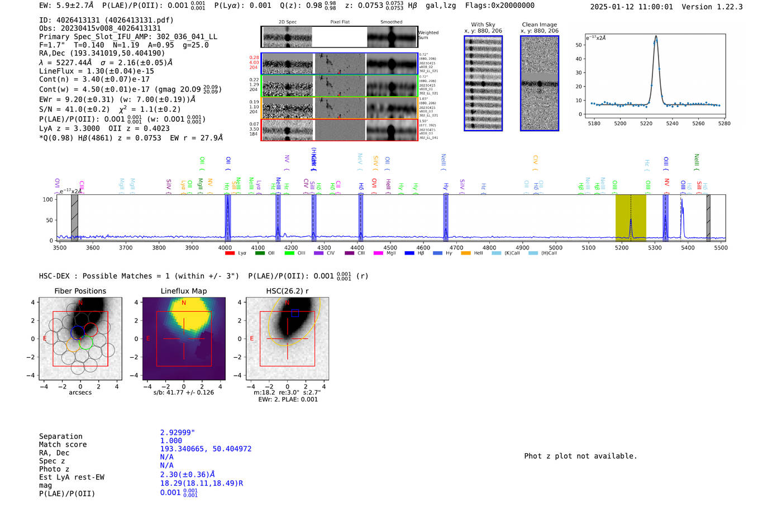Click the EW: 5.9±2.7Å header value
Viewport: 782px width, 532px height.
tap(66, 6)
